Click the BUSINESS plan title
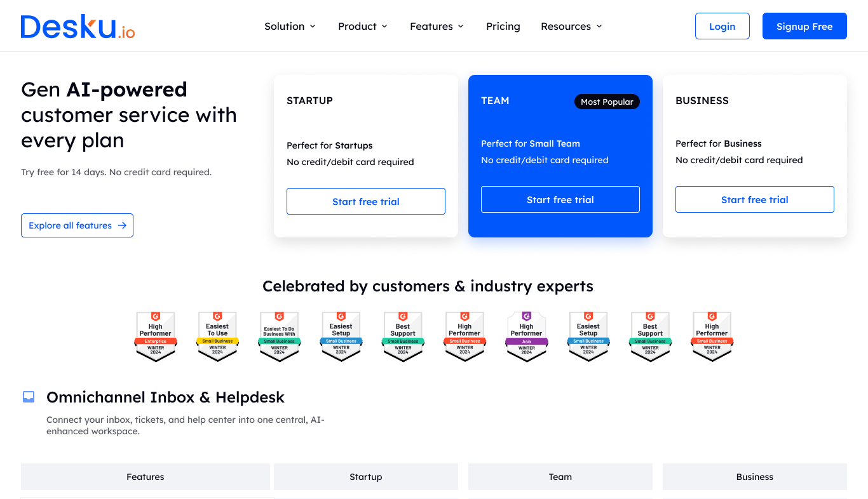 pyautogui.click(x=702, y=100)
